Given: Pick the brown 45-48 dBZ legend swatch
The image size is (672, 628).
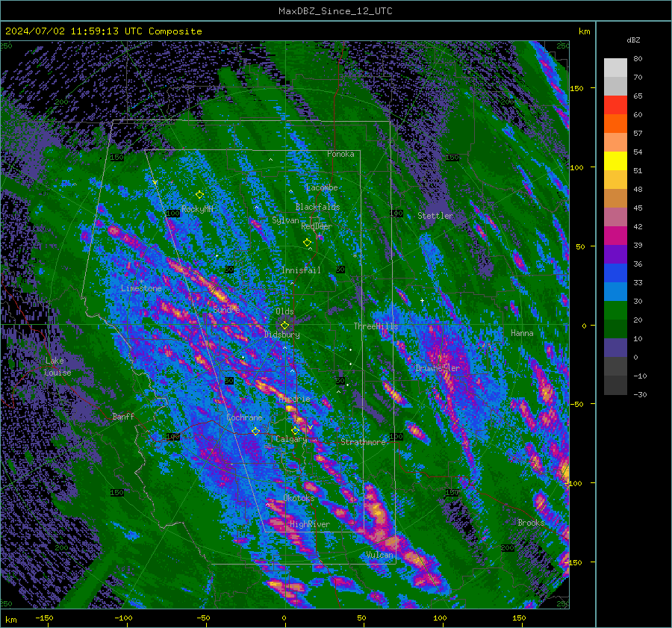Looking at the screenshot, I should (x=615, y=199).
